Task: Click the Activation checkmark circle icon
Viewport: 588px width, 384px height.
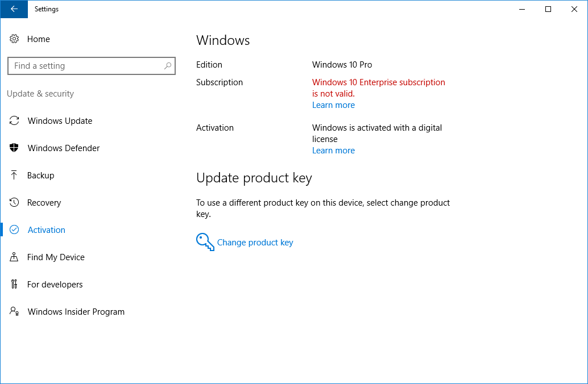Action: pyautogui.click(x=14, y=230)
